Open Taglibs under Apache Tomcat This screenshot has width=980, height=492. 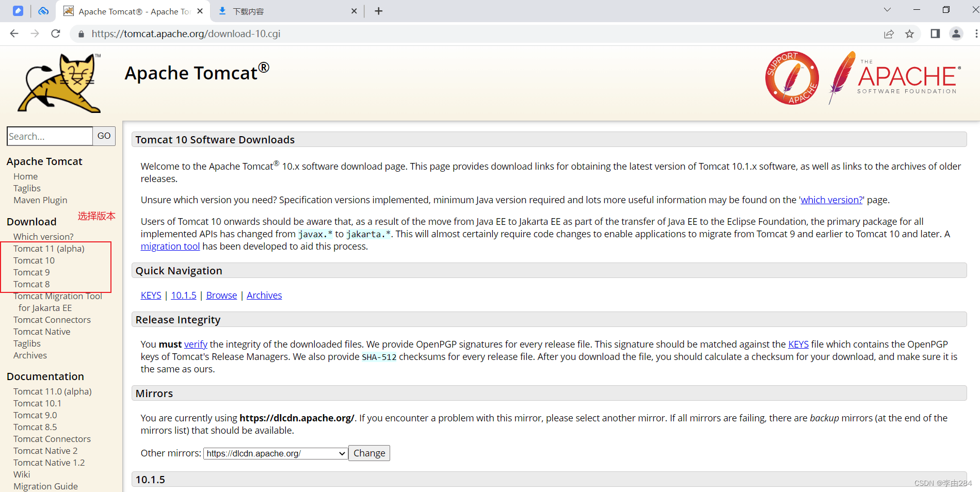(27, 188)
